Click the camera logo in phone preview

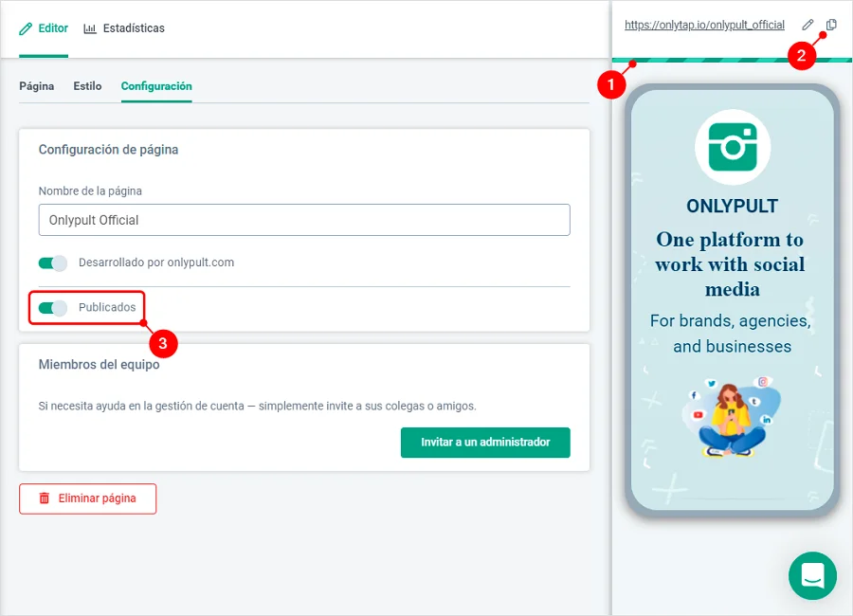tap(733, 147)
